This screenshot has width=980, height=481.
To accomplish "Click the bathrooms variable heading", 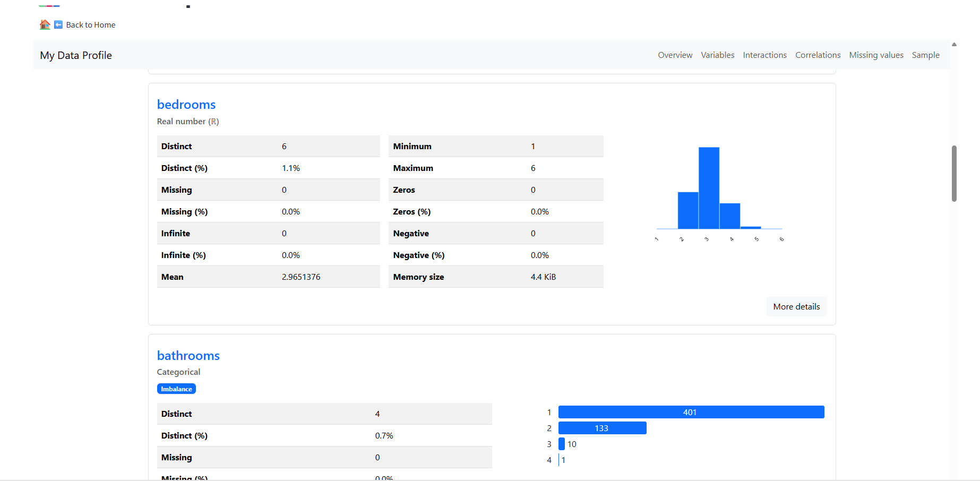I will tap(188, 356).
